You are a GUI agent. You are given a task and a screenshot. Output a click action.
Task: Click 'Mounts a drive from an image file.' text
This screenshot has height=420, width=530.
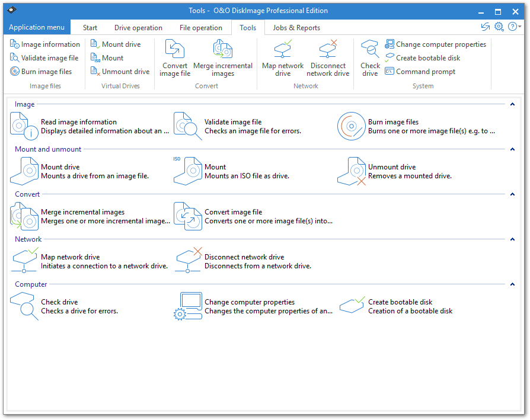[95, 176]
